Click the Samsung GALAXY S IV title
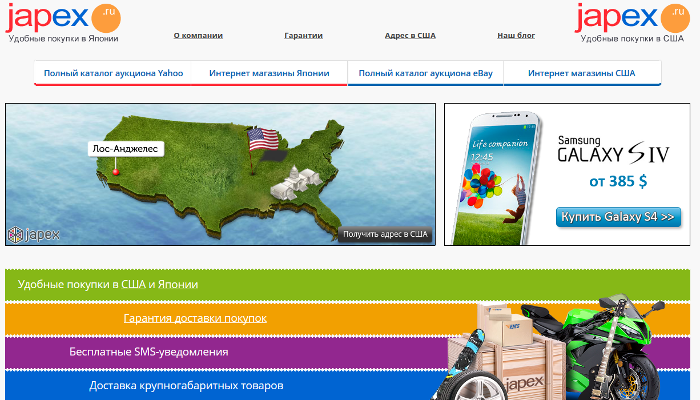Image resolution: width=700 pixels, height=400 pixels. tap(613, 150)
